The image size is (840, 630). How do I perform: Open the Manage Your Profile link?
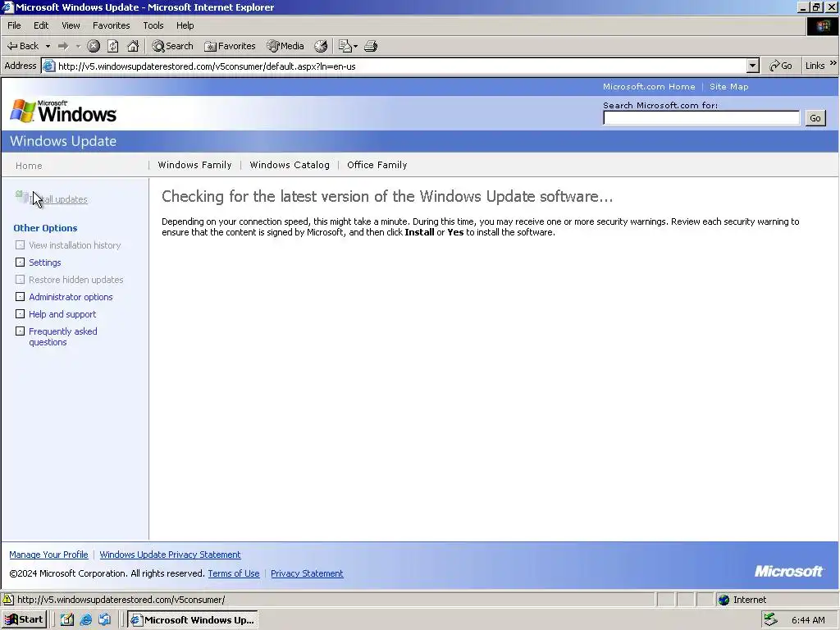point(48,555)
